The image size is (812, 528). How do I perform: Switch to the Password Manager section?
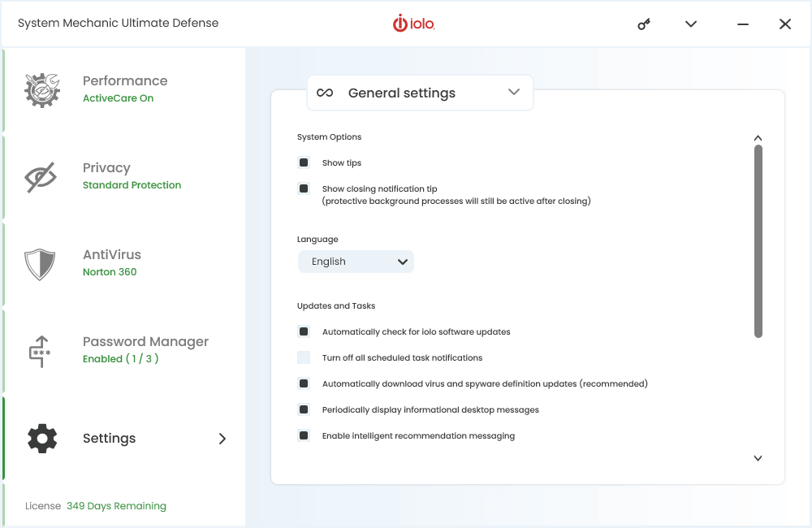click(x=145, y=341)
